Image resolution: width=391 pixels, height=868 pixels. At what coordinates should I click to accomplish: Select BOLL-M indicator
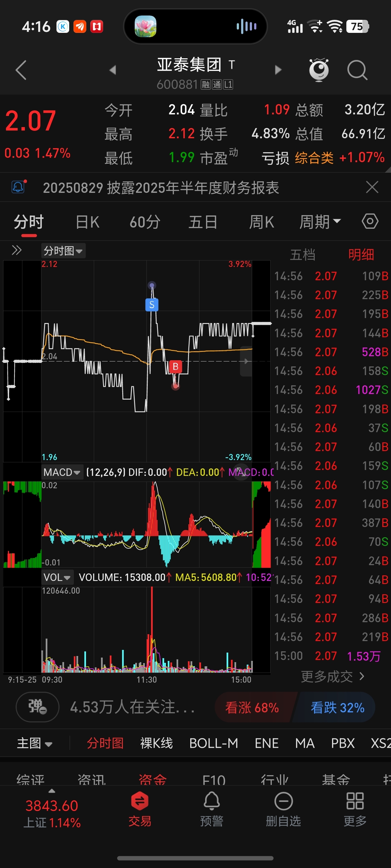(x=213, y=743)
